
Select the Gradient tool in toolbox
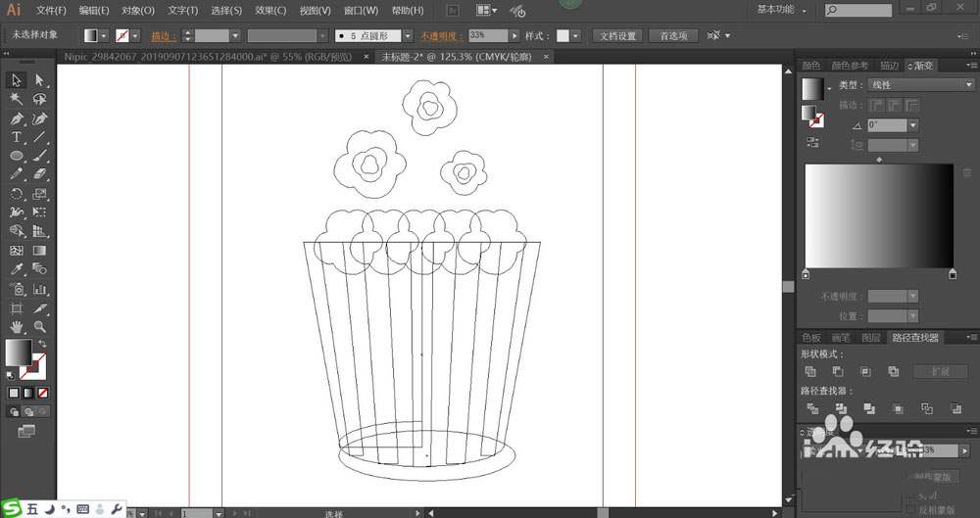[39, 251]
